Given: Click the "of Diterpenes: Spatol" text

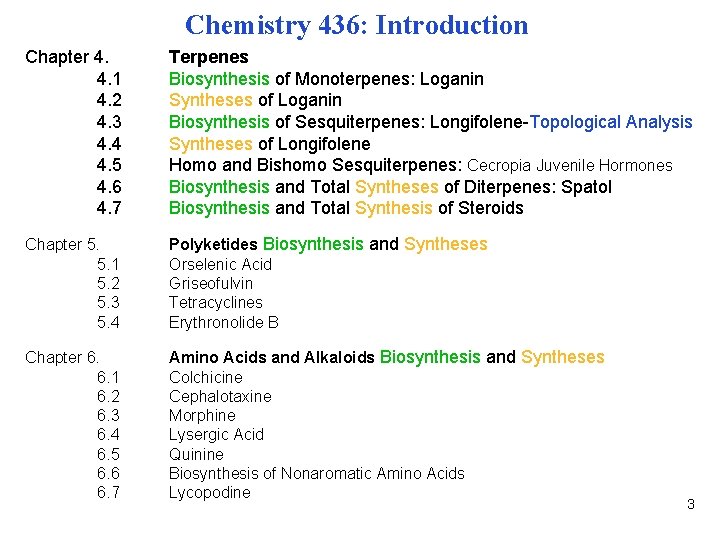Looking at the screenshot, I should (x=528, y=187).
